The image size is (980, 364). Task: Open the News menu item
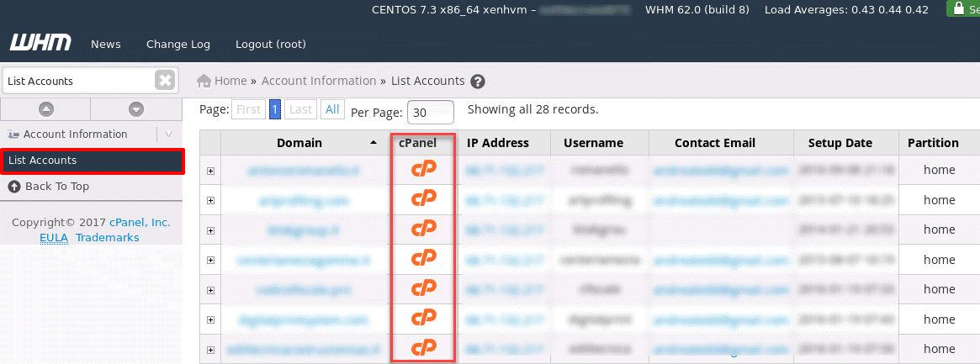click(106, 45)
